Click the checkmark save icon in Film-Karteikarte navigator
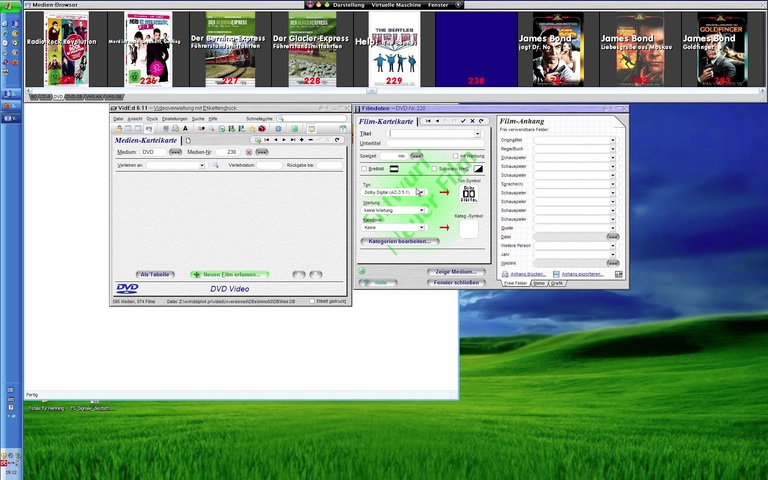Image resolution: width=768 pixels, height=480 pixels. 463,121
